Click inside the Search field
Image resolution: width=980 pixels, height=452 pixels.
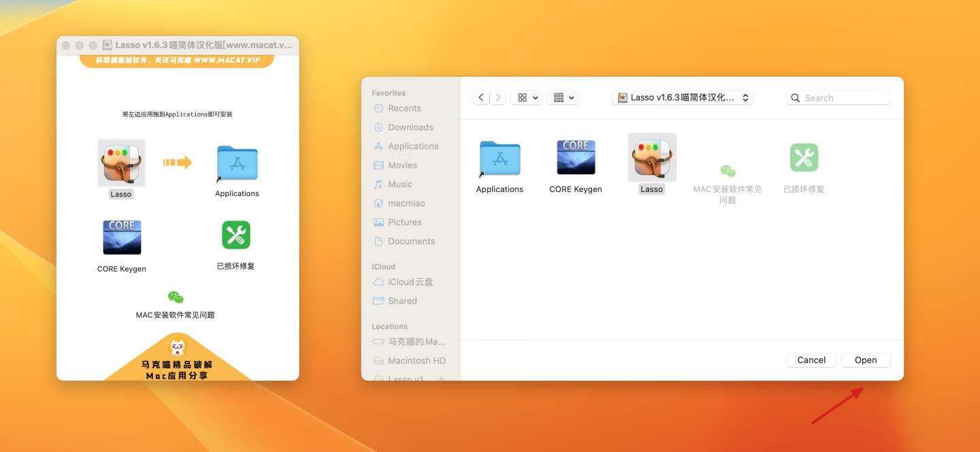838,97
